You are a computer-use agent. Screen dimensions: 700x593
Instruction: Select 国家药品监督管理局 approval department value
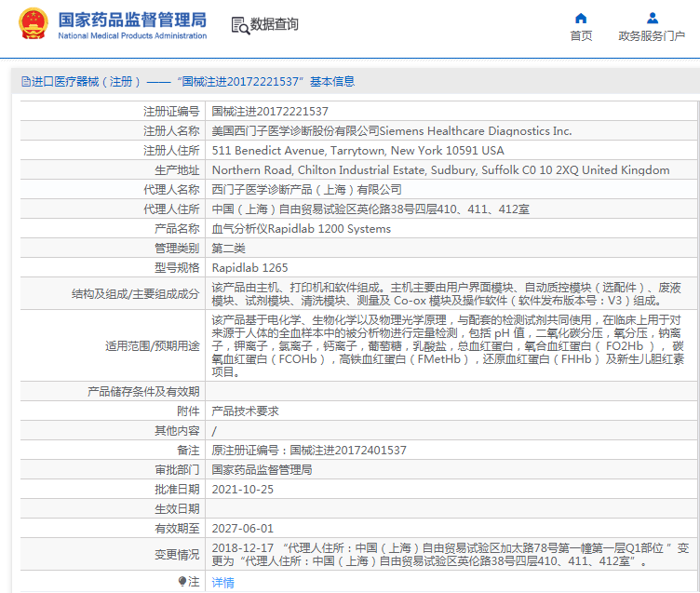coord(262,470)
